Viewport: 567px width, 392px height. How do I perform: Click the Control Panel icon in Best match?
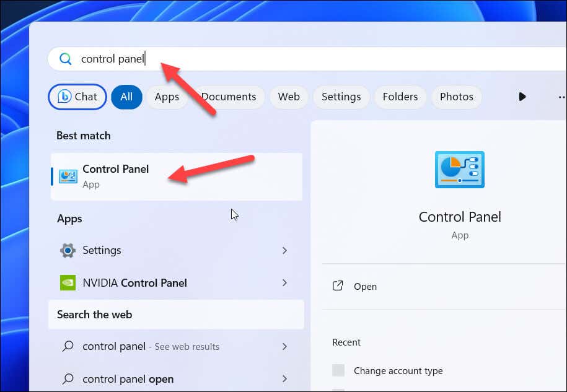68,176
